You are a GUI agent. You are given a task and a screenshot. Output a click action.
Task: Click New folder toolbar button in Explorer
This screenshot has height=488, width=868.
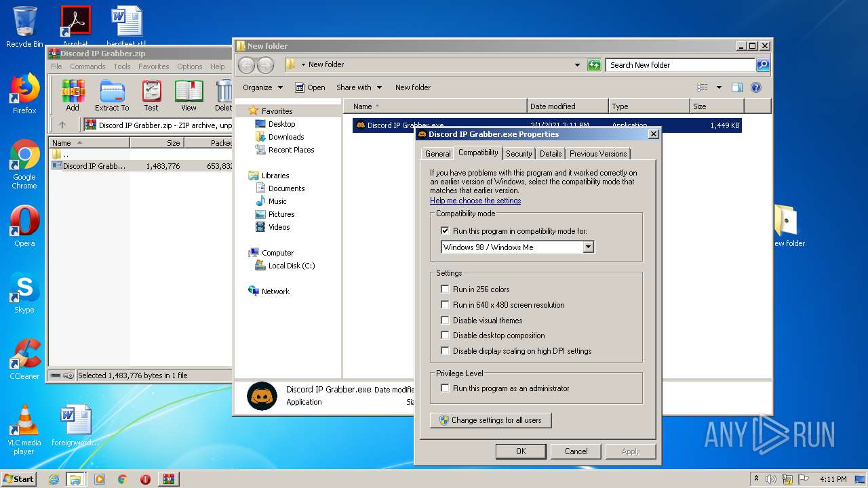[x=413, y=87]
